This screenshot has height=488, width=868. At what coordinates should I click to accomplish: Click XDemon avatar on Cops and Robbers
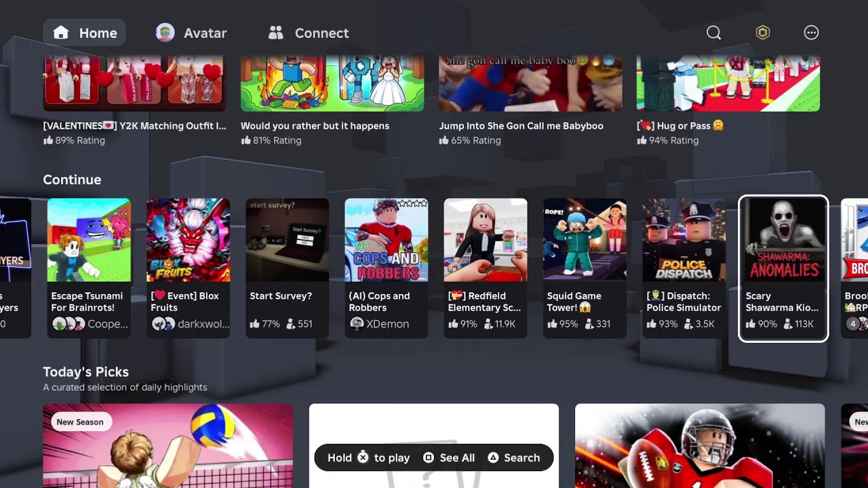coord(356,324)
